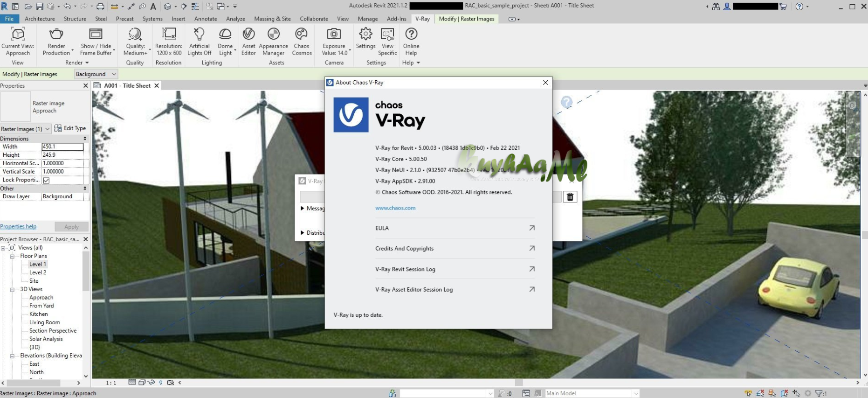Switch to the Massing & Site tab

[272, 19]
